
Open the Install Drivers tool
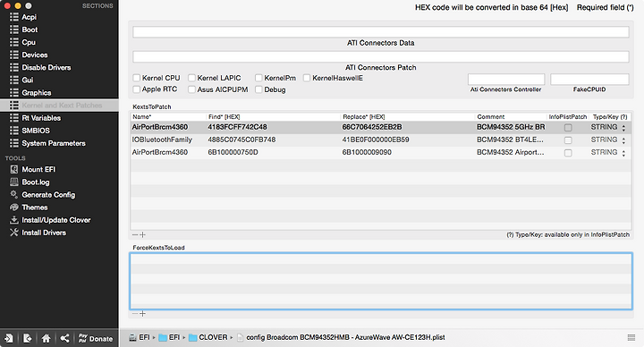(x=44, y=233)
